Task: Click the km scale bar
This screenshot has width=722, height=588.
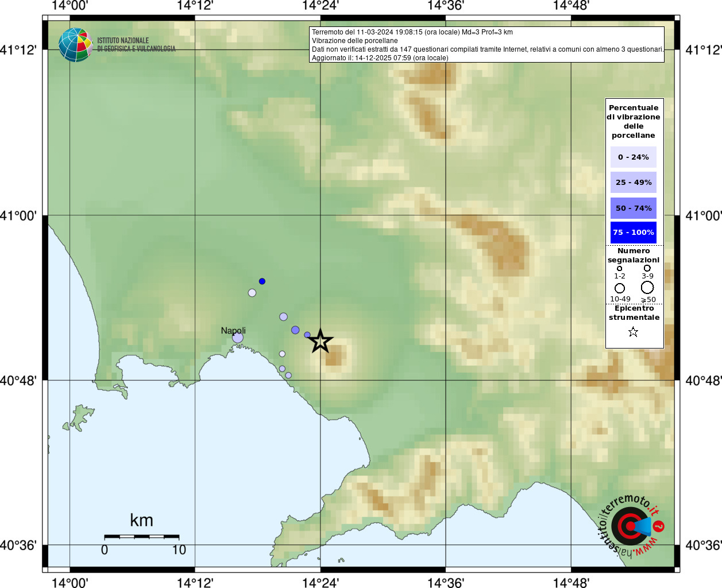Action: point(141,536)
